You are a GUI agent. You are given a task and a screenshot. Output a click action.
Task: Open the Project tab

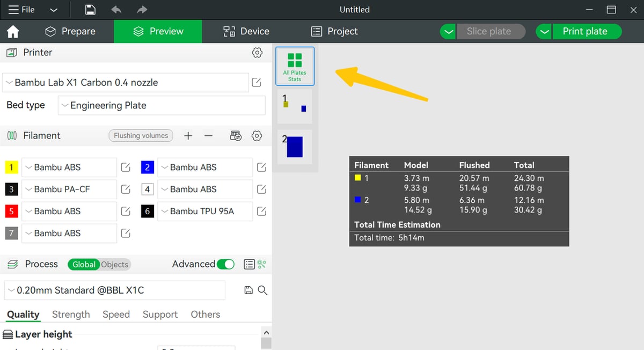click(334, 32)
